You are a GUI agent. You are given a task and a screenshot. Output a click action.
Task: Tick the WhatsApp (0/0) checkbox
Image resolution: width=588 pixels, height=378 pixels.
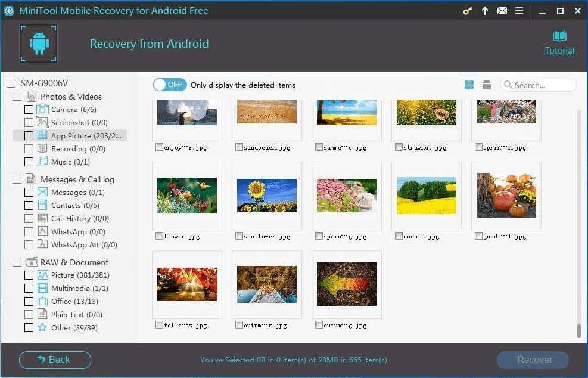tap(29, 232)
